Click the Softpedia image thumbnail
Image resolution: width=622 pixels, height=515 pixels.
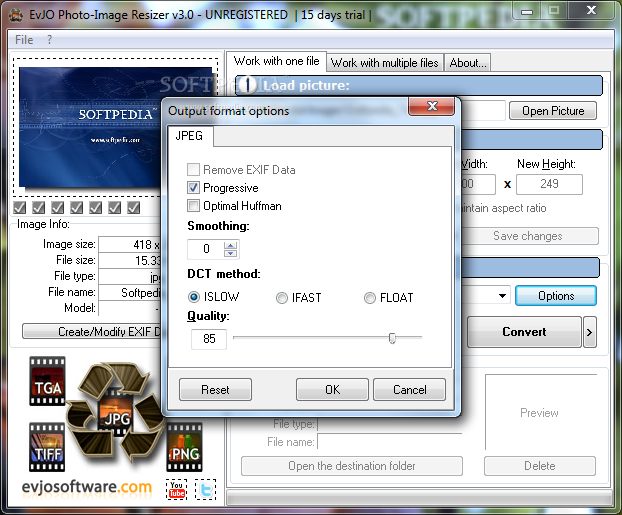click(x=90, y=127)
